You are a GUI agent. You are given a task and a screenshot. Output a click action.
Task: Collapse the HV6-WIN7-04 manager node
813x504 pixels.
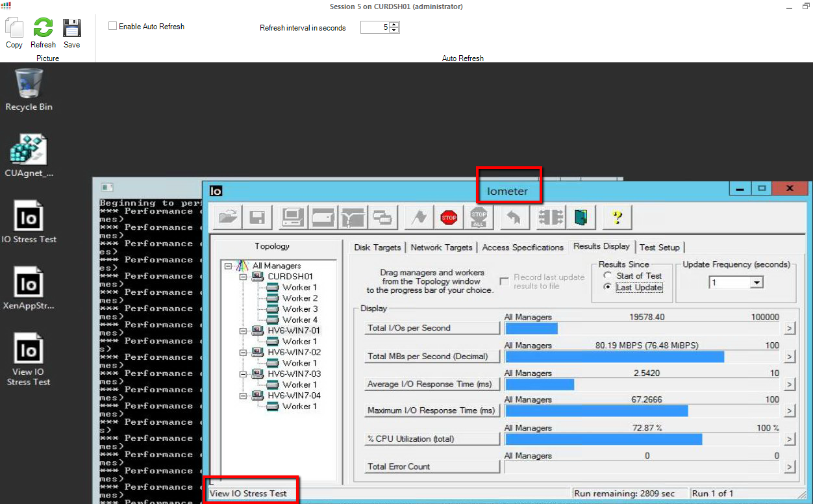pyautogui.click(x=243, y=396)
